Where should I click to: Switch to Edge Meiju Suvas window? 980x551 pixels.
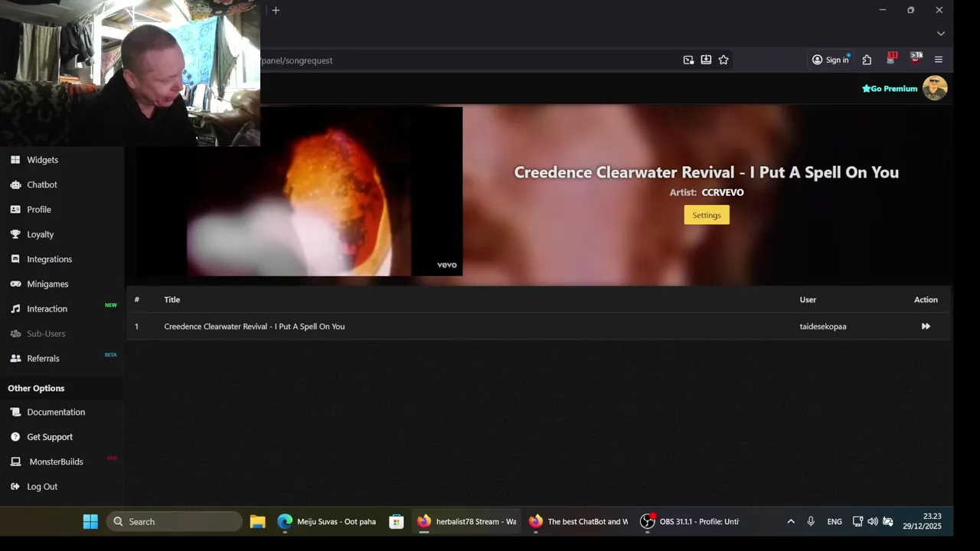pyautogui.click(x=327, y=522)
